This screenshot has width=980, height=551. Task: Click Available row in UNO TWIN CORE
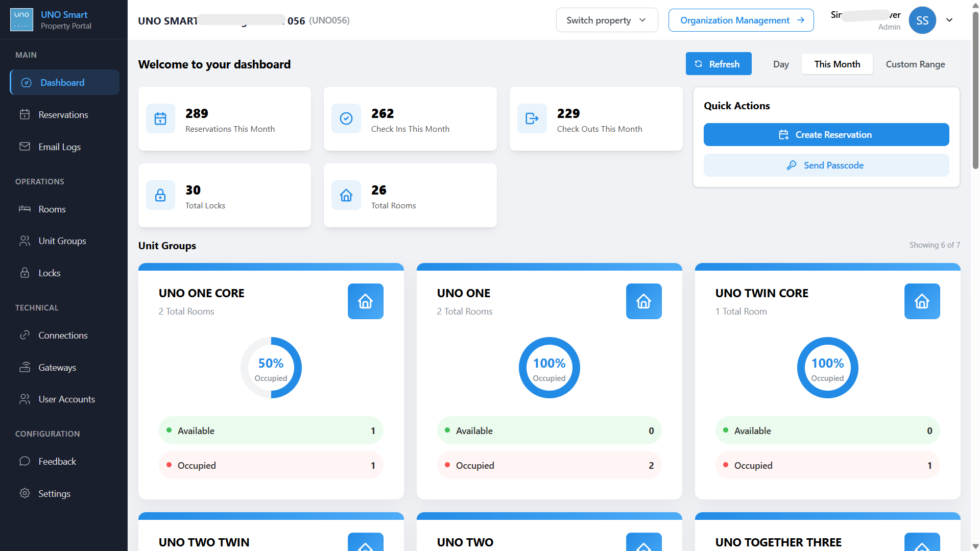(828, 430)
